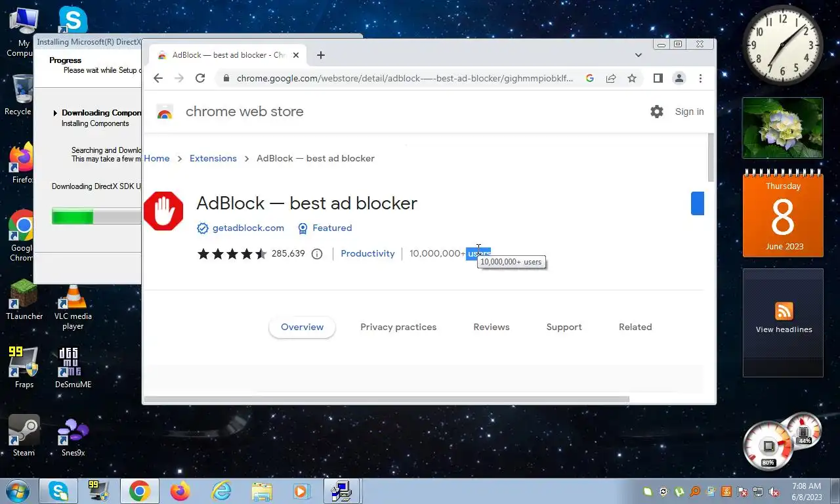Open Chrome's side panel
Image resolution: width=840 pixels, height=504 pixels.
658,78
